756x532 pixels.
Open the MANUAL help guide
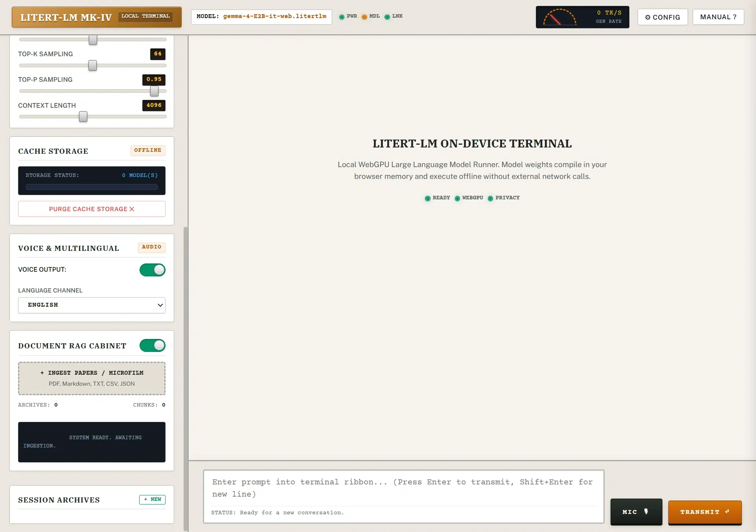click(x=718, y=17)
